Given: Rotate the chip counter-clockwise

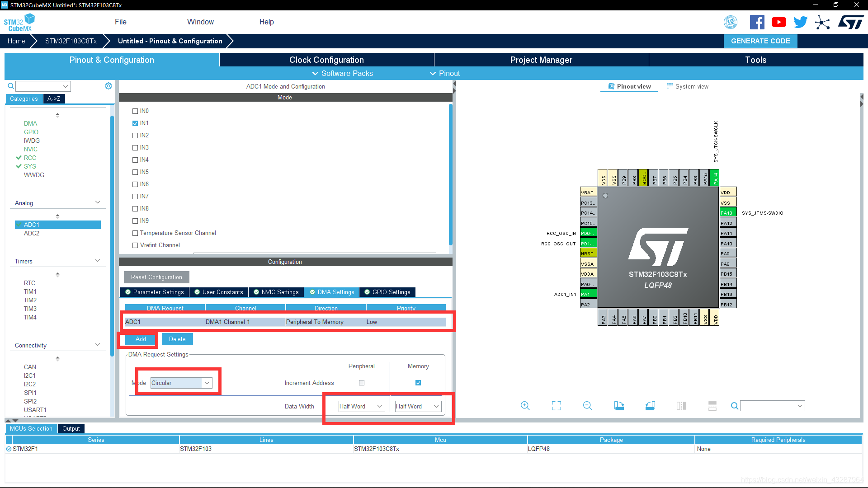Looking at the screenshot, I should [650, 406].
